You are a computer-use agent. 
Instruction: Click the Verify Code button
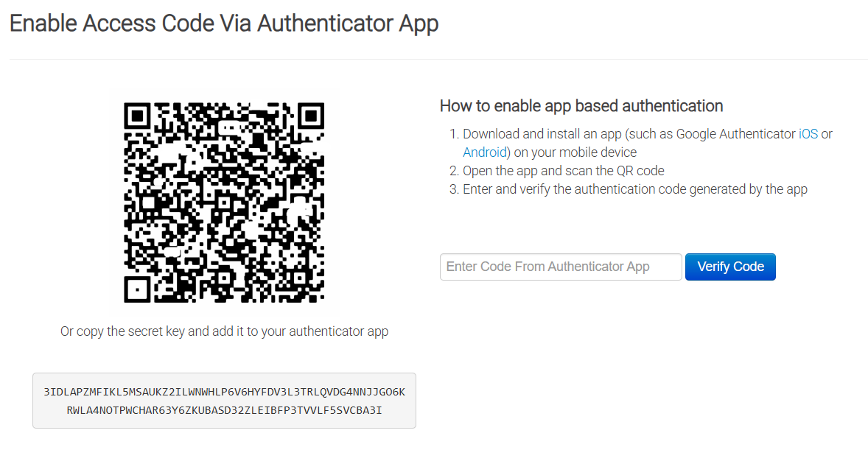[730, 267]
